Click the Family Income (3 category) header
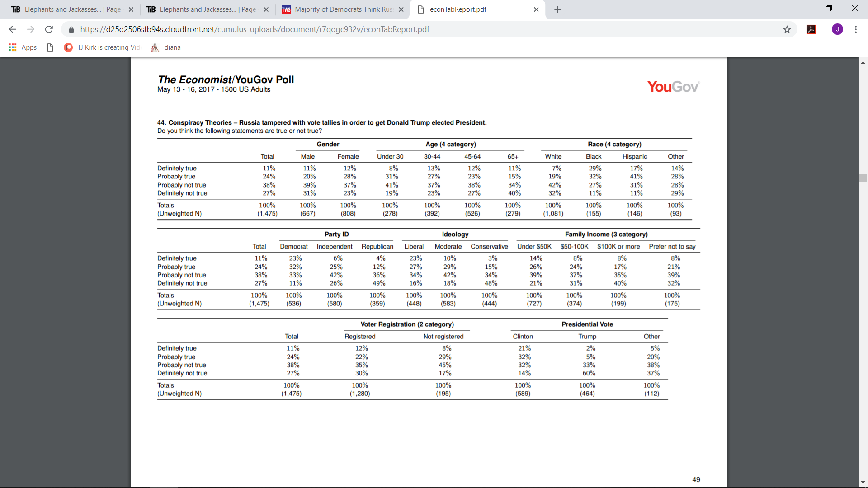Viewport: 868px width, 488px height. coord(606,234)
